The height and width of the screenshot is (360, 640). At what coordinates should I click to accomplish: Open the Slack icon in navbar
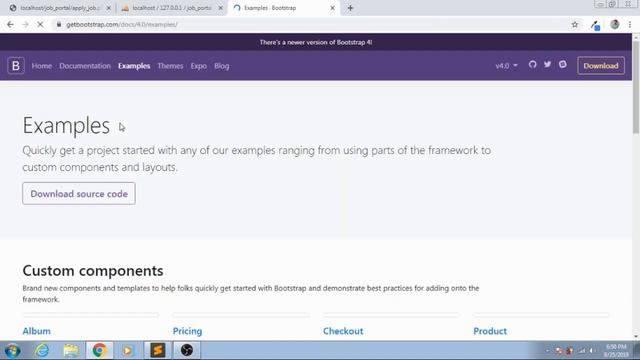(x=562, y=64)
